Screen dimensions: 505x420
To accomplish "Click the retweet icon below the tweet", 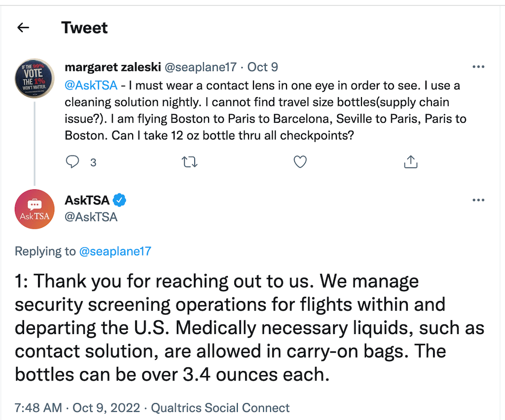I will [189, 161].
